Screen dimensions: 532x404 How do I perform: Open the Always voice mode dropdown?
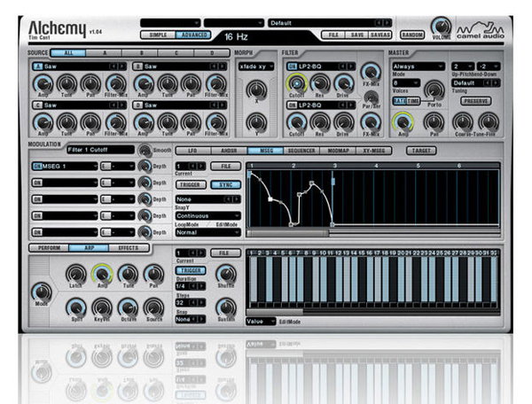415,66
